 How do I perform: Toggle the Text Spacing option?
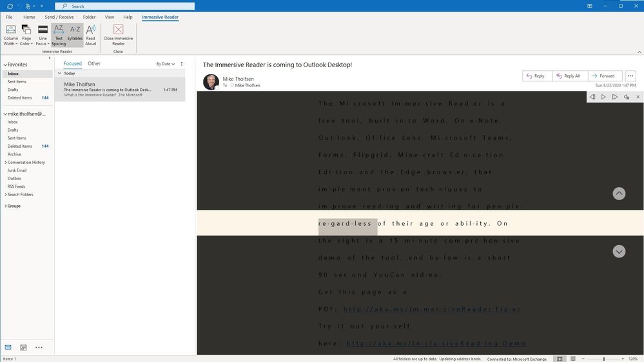[59, 35]
